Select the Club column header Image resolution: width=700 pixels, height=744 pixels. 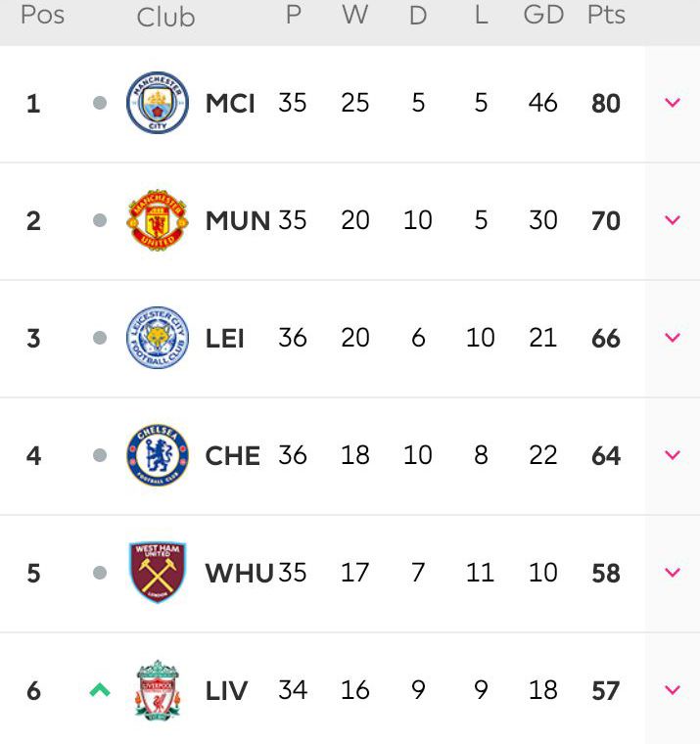click(x=165, y=17)
